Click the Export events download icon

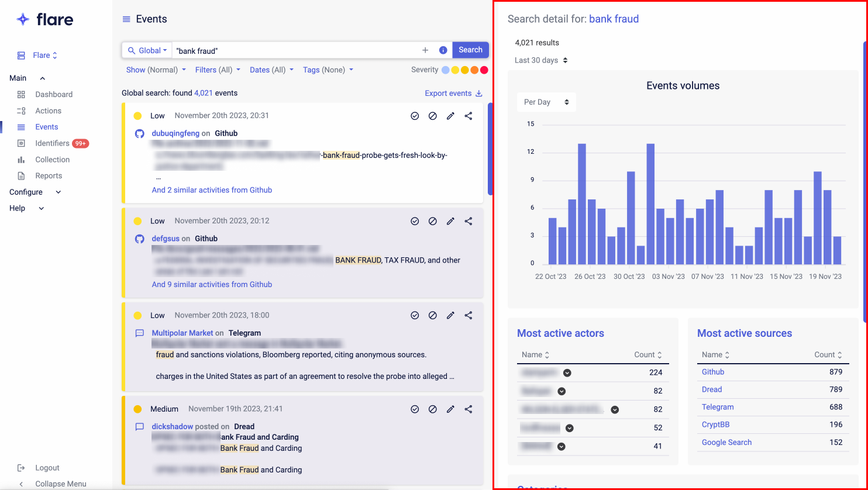479,94
